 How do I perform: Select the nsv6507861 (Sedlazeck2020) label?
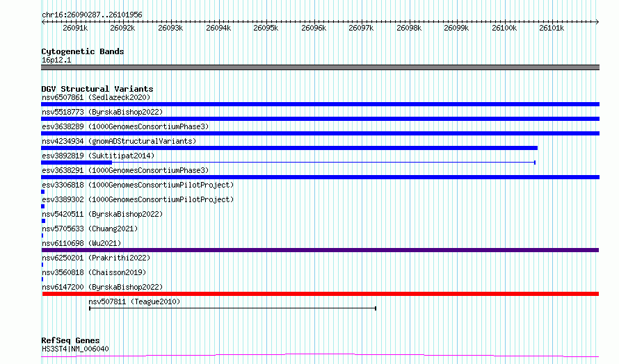(96, 97)
